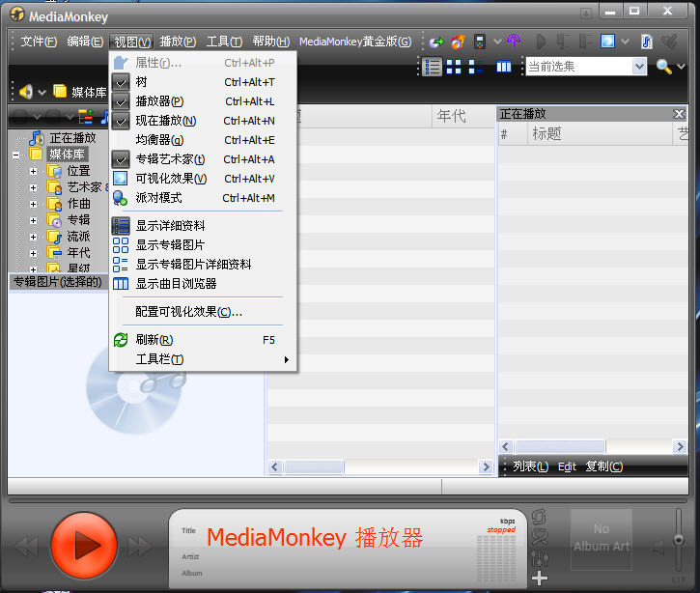Expand the 位置 tree node
Image resolution: width=700 pixels, height=593 pixels.
tap(33, 171)
